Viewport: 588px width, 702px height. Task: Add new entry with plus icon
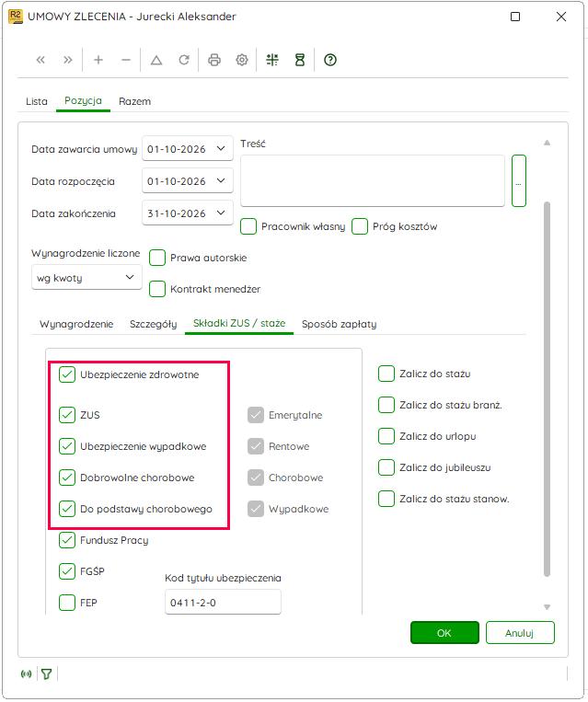click(x=98, y=60)
